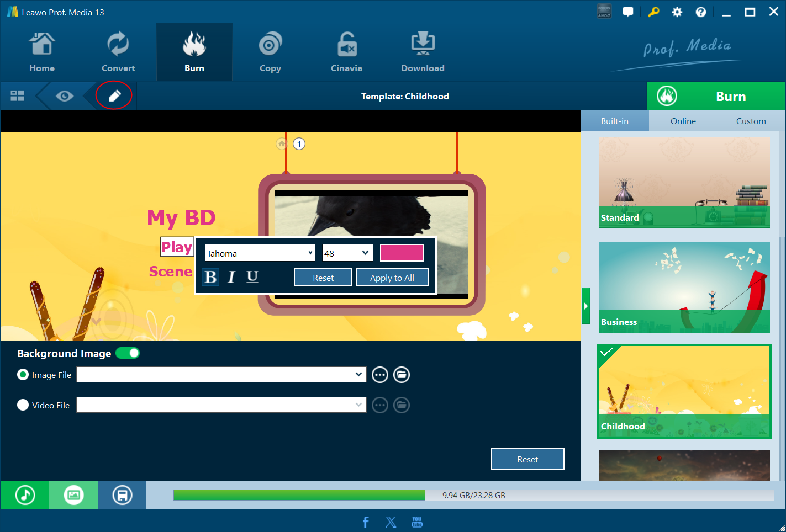
Task: Select the Play menu text
Action: (x=177, y=247)
